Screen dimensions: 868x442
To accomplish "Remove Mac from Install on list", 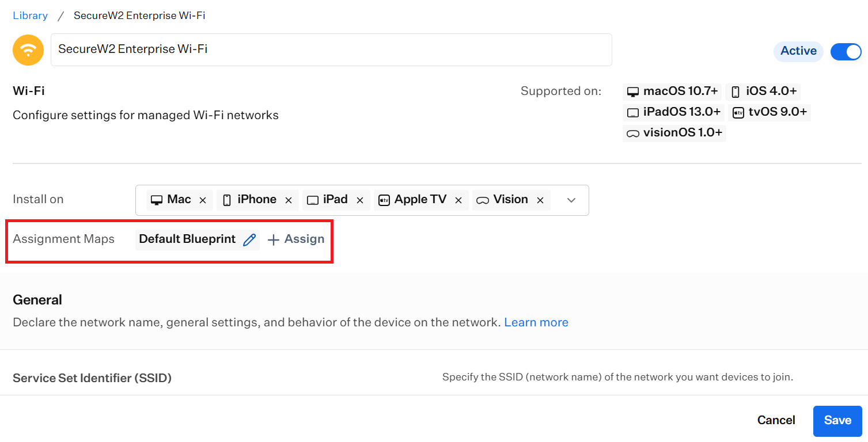I will coord(203,200).
